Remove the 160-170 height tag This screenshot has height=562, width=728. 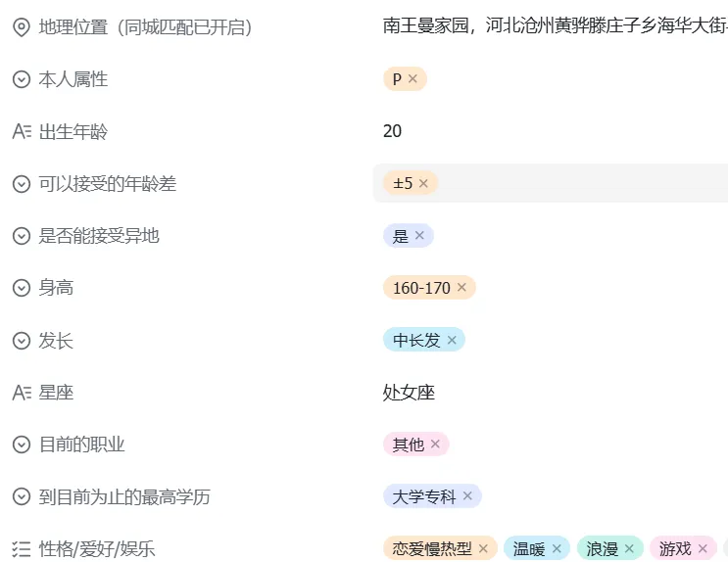click(x=461, y=288)
